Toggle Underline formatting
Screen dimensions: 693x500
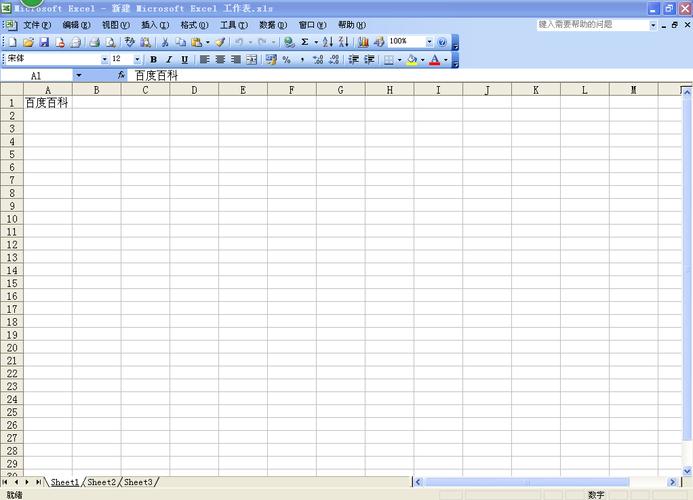click(x=184, y=60)
